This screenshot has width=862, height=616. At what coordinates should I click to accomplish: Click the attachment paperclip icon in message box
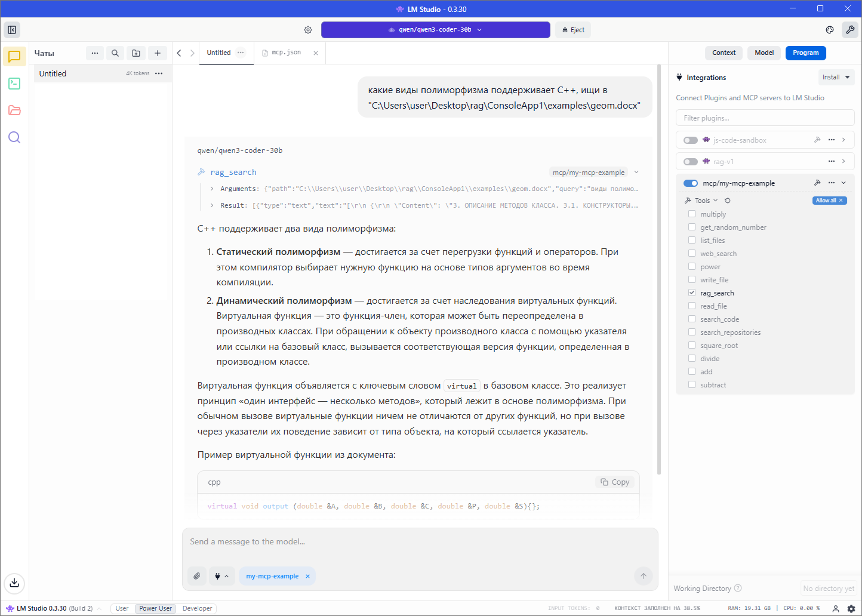197,575
